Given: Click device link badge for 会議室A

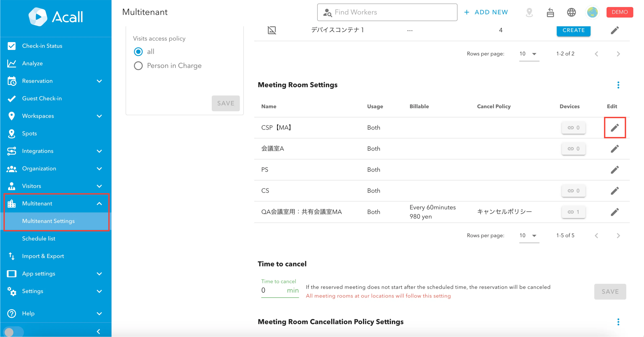Looking at the screenshot, I should click(x=573, y=149).
